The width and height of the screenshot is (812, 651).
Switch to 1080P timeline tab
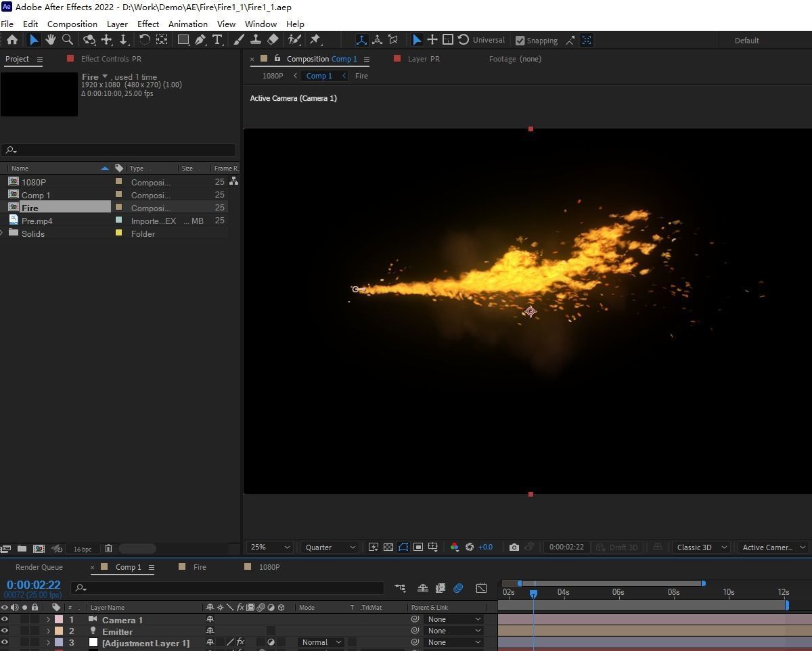(x=269, y=567)
